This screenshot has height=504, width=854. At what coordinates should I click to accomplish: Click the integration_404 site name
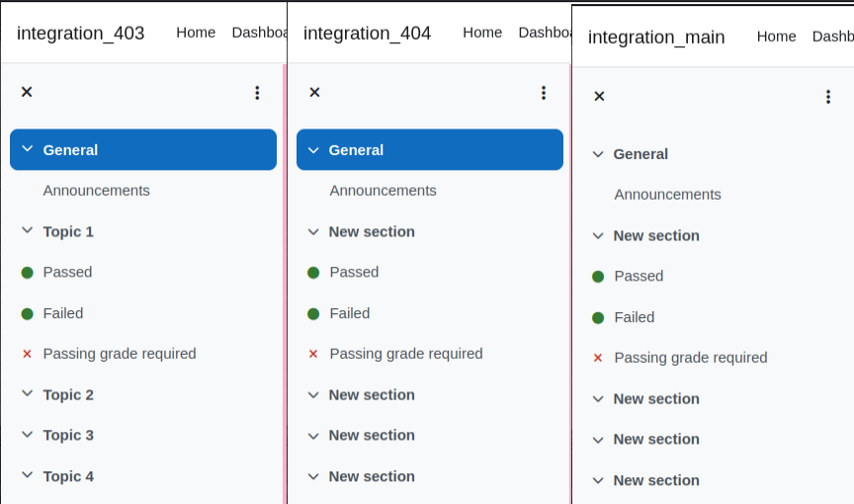point(367,34)
